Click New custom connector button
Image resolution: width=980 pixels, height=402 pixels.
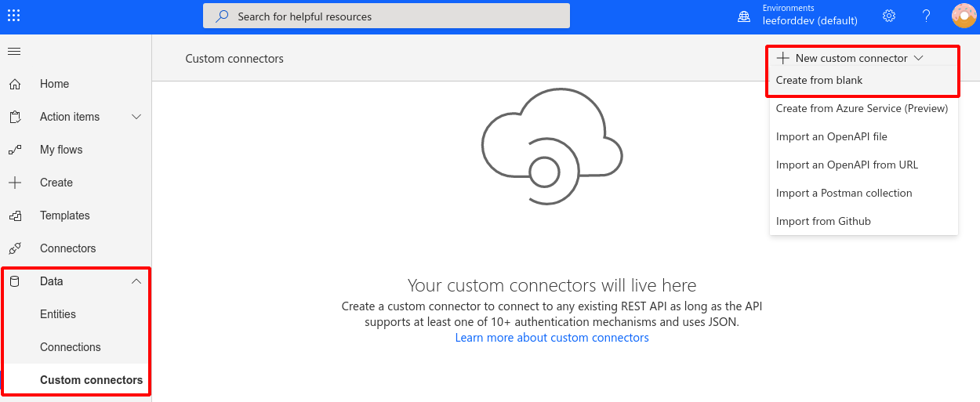(x=851, y=58)
